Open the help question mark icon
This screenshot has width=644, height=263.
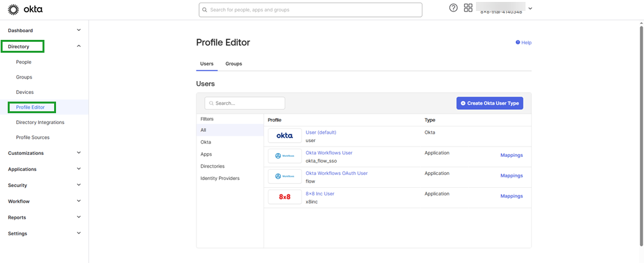pos(453,8)
